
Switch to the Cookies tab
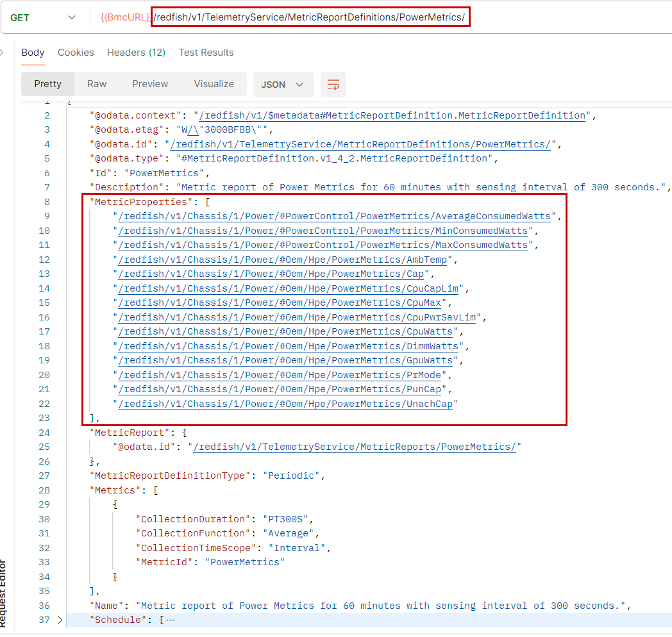(x=76, y=53)
